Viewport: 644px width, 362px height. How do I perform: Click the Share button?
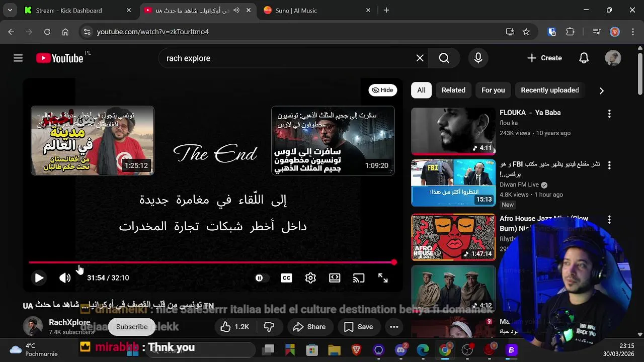click(x=309, y=327)
